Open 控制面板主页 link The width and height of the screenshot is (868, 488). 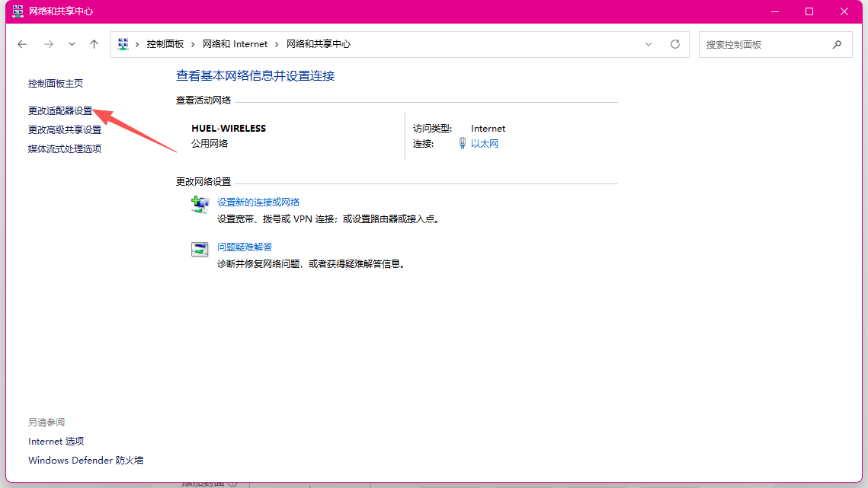coord(56,84)
